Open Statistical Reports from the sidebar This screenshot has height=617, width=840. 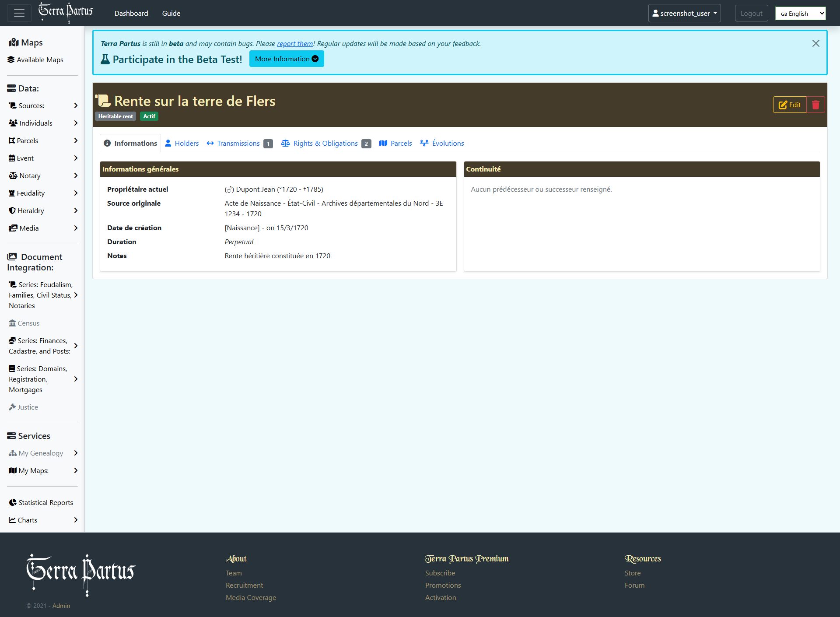(45, 502)
